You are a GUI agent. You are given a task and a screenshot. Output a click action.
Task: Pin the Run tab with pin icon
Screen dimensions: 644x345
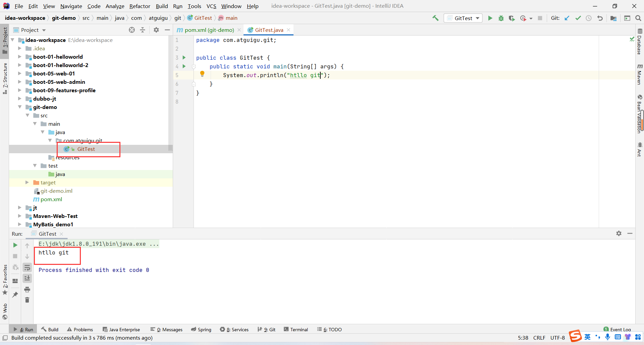point(15,294)
